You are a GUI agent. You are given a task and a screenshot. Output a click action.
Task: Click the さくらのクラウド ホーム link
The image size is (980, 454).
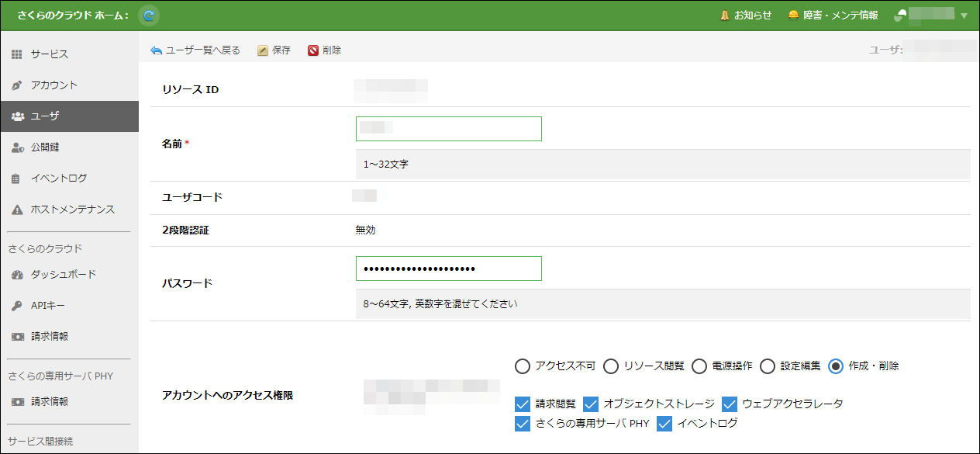pos(74,15)
